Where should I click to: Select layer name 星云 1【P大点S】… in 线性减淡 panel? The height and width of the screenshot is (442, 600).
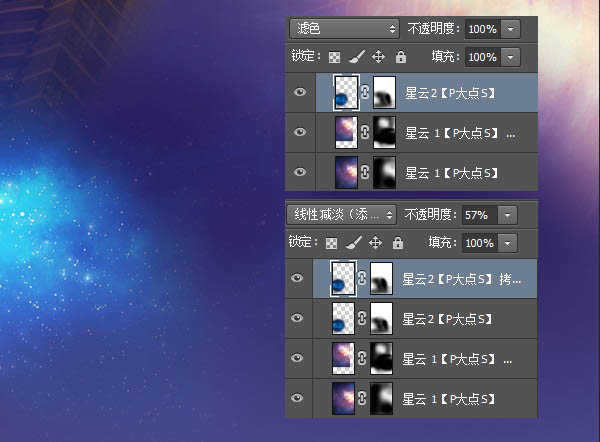click(x=457, y=359)
